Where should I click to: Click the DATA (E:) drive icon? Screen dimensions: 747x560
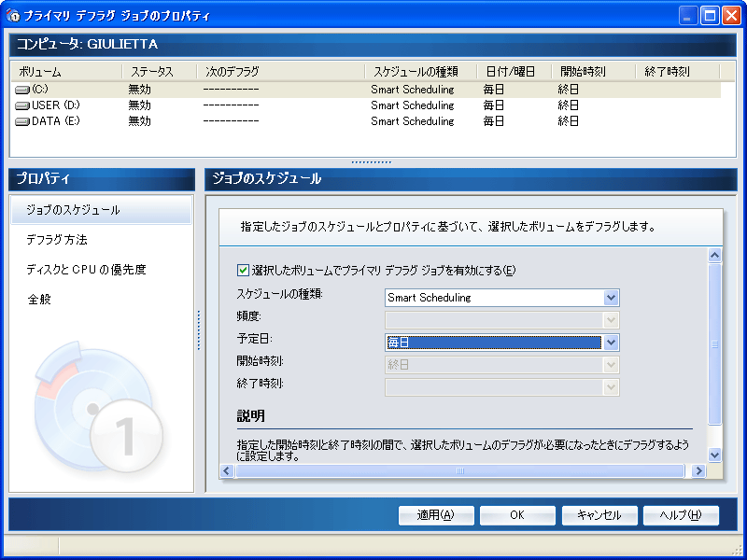tap(22, 121)
